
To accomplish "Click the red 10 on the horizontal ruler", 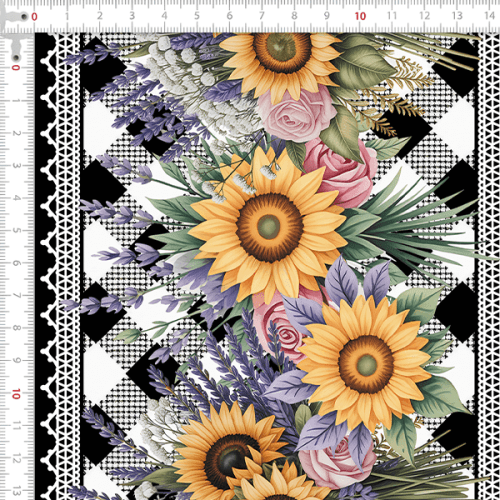I will (360, 16).
